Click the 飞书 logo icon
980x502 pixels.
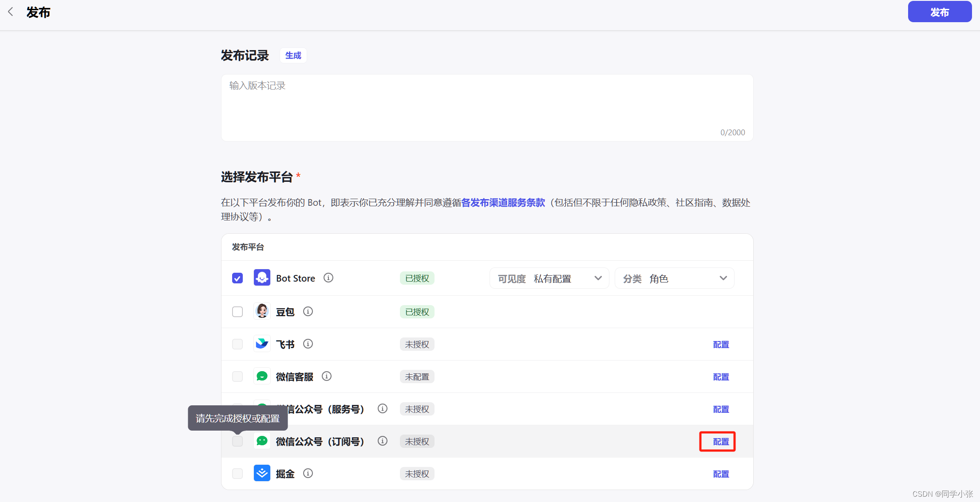point(262,344)
